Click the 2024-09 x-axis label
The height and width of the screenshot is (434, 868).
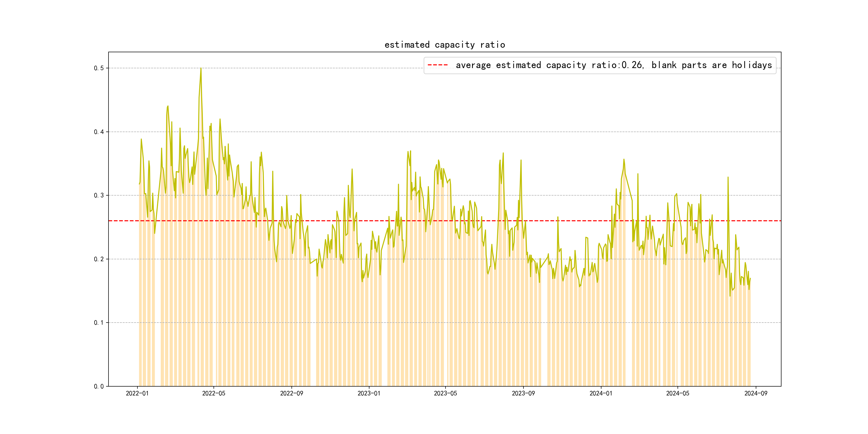755,393
